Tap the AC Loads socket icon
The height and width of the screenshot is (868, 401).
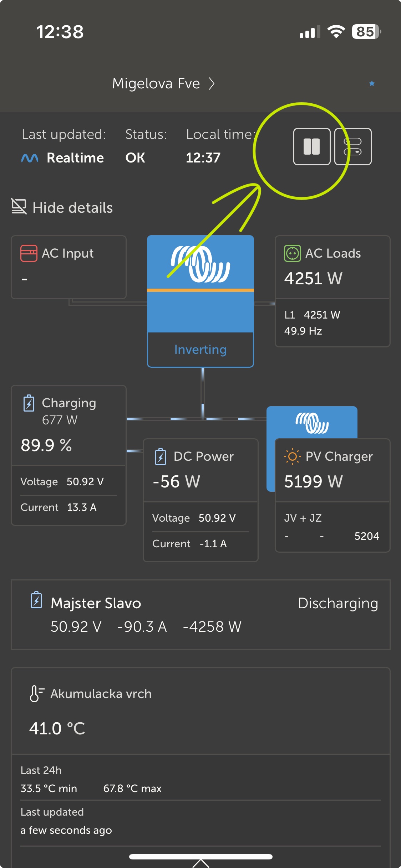293,253
